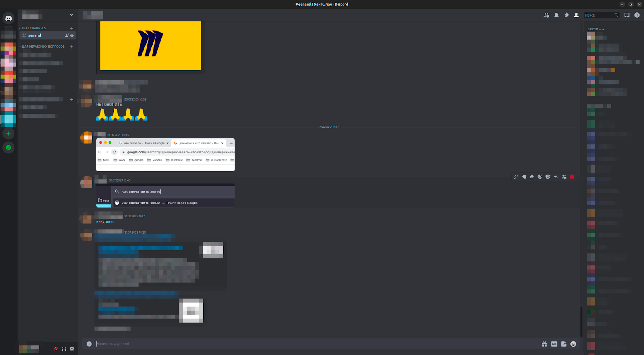Select the general text channel
This screenshot has width=644, height=355.
[x=47, y=35]
